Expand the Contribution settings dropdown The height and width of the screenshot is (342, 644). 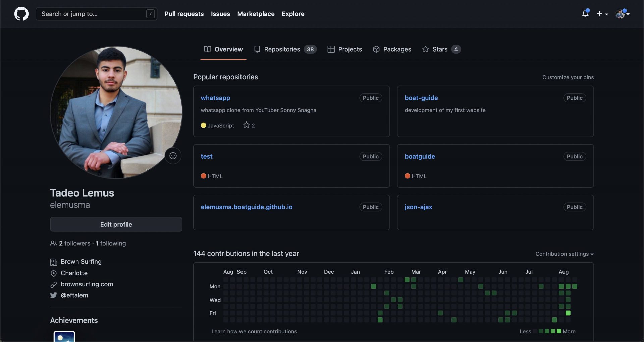click(x=565, y=254)
